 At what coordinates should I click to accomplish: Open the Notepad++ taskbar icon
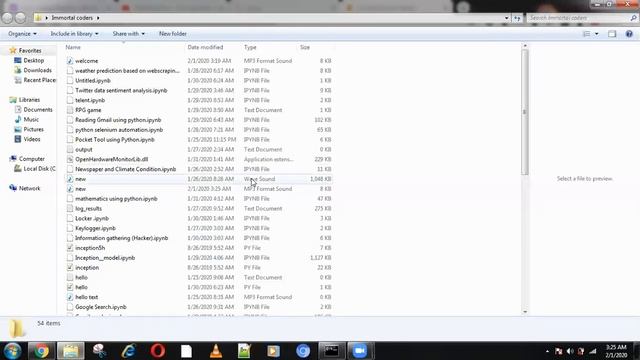(244, 351)
